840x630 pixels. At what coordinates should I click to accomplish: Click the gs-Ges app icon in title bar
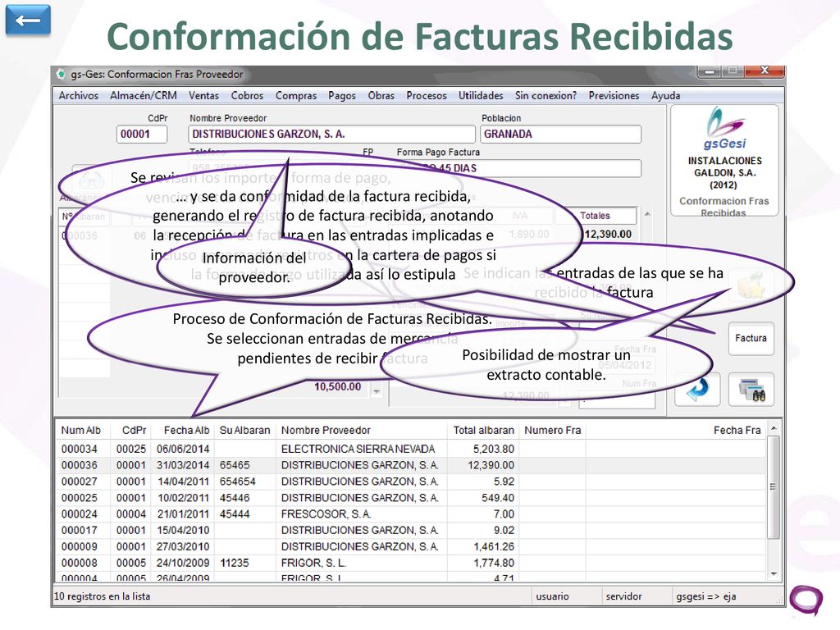click(x=61, y=74)
